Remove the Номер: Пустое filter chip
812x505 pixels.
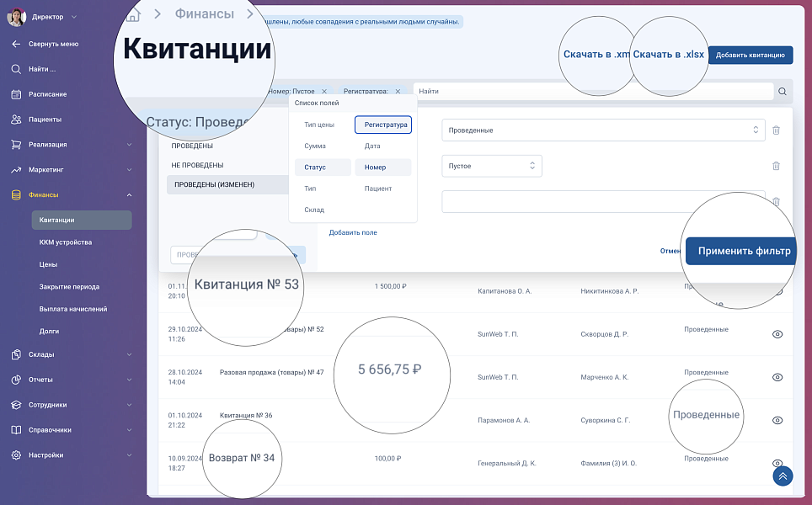[x=324, y=91]
